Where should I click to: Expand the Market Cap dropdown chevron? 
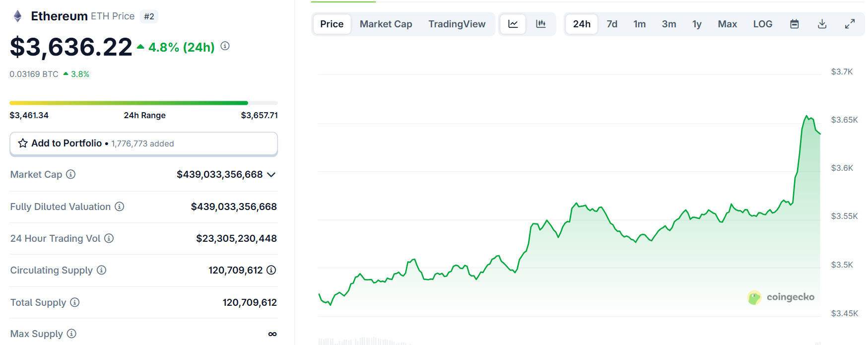tap(271, 175)
